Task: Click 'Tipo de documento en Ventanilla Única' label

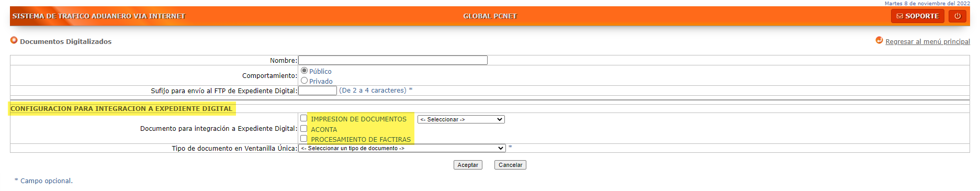Action: pos(234,149)
